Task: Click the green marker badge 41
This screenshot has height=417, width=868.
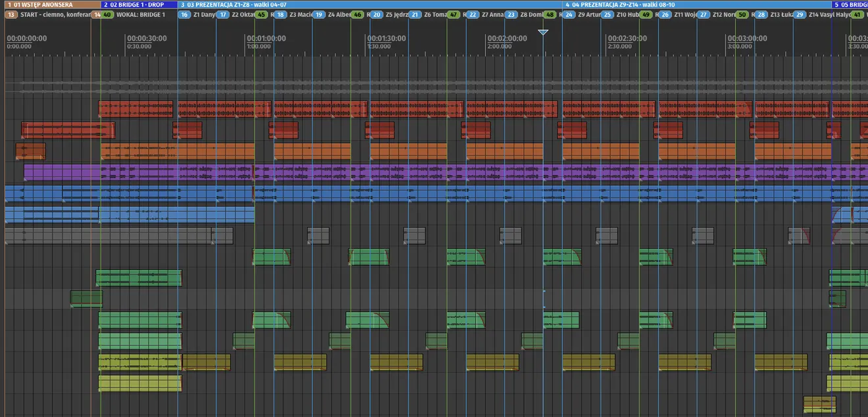Action: coord(857,14)
